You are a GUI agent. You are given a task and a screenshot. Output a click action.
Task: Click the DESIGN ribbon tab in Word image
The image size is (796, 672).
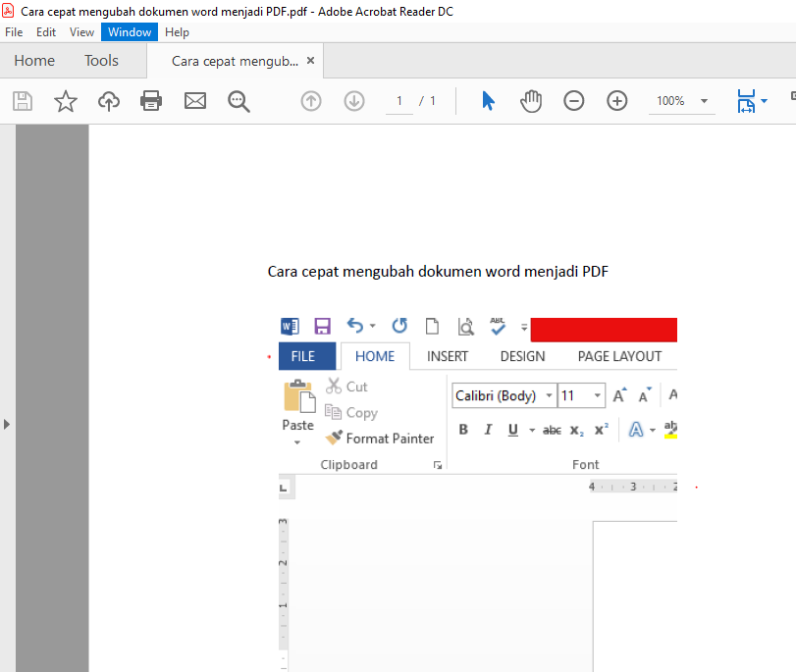(x=522, y=356)
